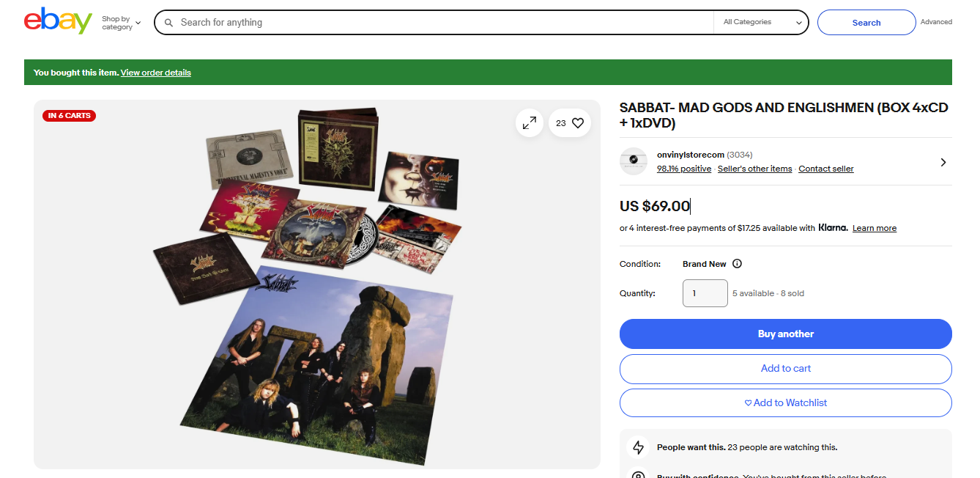Screen dimensions: 980x478
Task: Click the eBay logo
Action: coord(58,22)
